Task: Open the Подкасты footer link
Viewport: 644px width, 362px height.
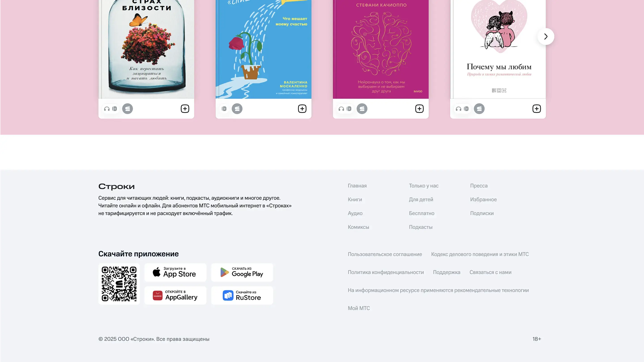Action: pos(421,227)
